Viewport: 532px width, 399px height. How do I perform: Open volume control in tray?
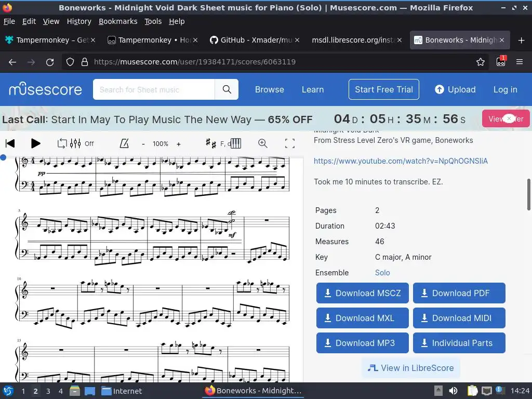tap(453, 391)
